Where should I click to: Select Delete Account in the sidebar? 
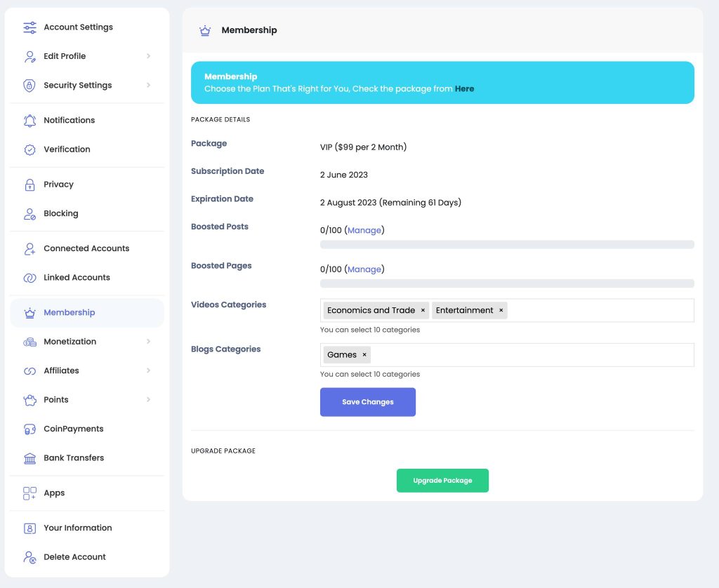click(86, 557)
